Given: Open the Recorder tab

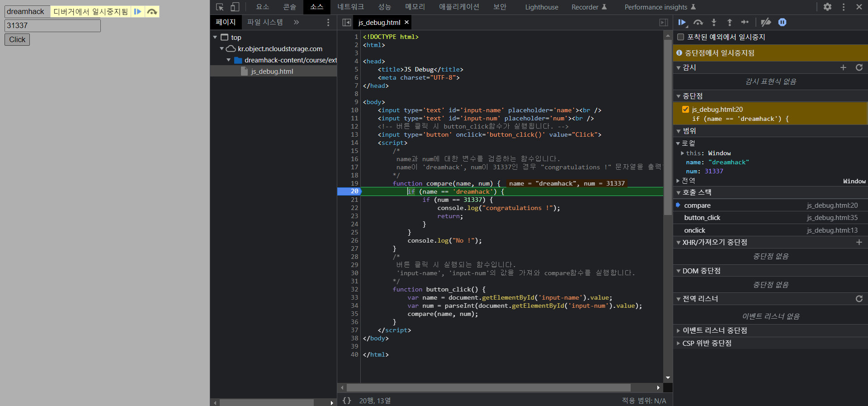Looking at the screenshot, I should tap(589, 7).
